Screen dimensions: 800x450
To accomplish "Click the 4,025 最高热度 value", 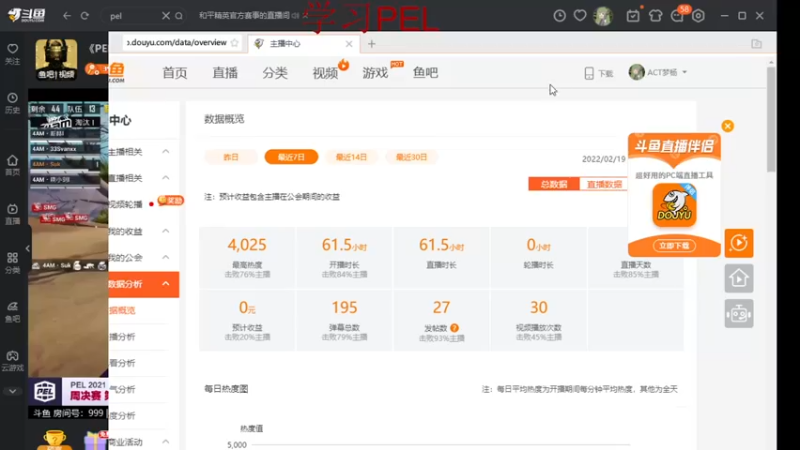I will click(247, 245).
